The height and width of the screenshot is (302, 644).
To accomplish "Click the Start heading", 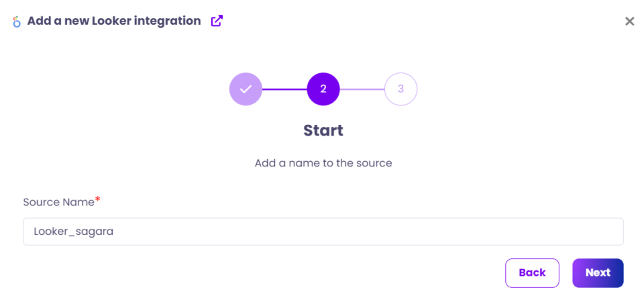I will (323, 130).
